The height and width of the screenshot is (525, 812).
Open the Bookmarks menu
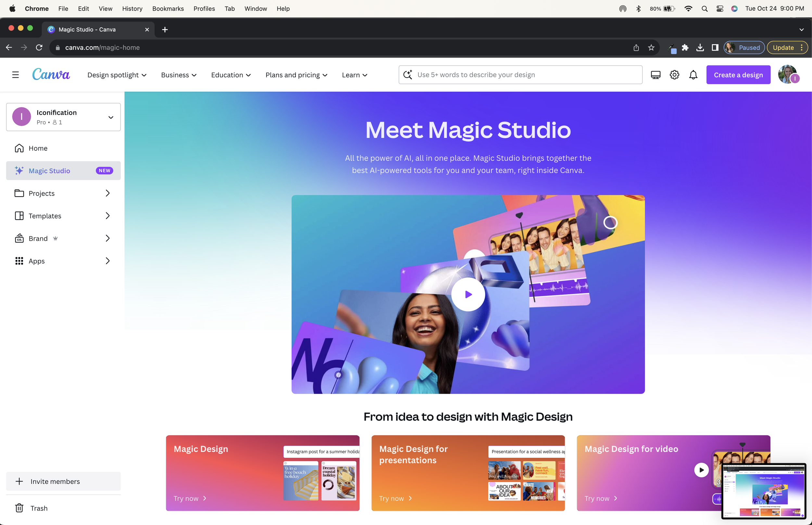[168, 8]
